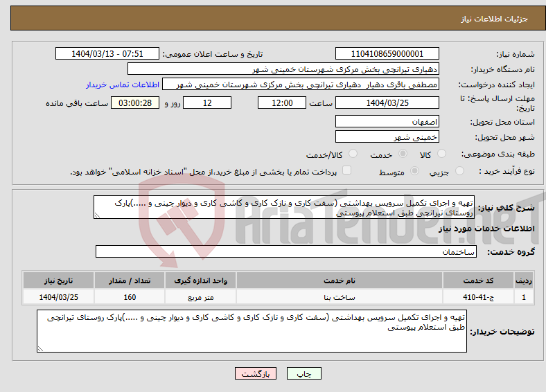
Task: Click the ردیف column header
Action: coord(524,280)
